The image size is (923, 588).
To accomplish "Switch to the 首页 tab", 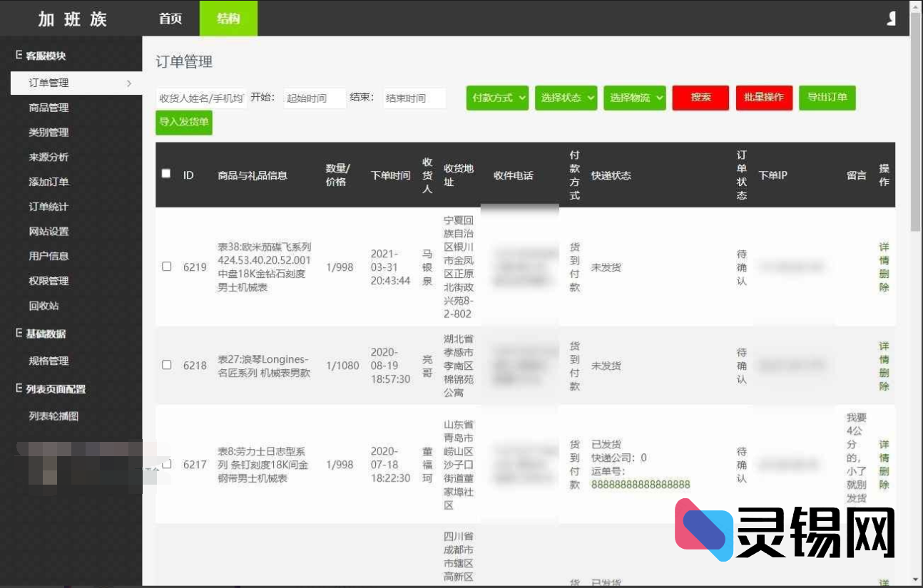I will (x=170, y=19).
